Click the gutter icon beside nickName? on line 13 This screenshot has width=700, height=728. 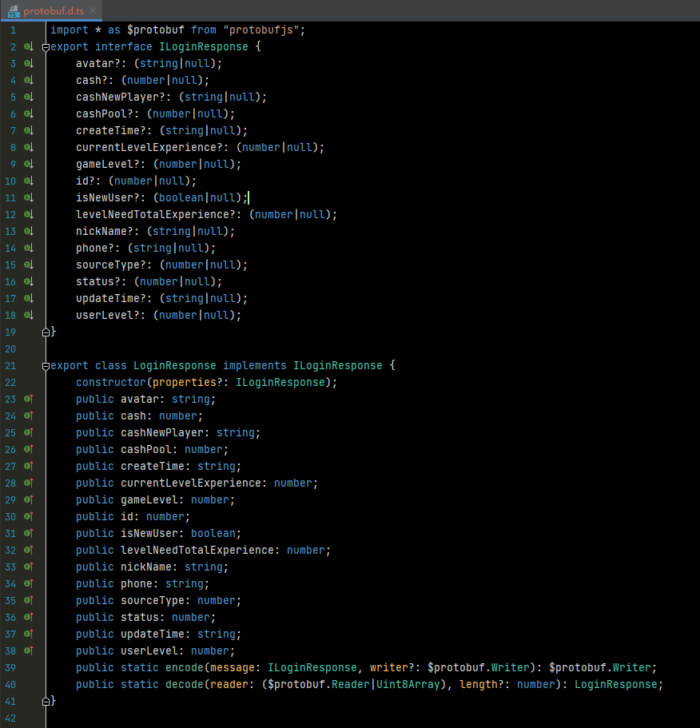pyautogui.click(x=28, y=231)
